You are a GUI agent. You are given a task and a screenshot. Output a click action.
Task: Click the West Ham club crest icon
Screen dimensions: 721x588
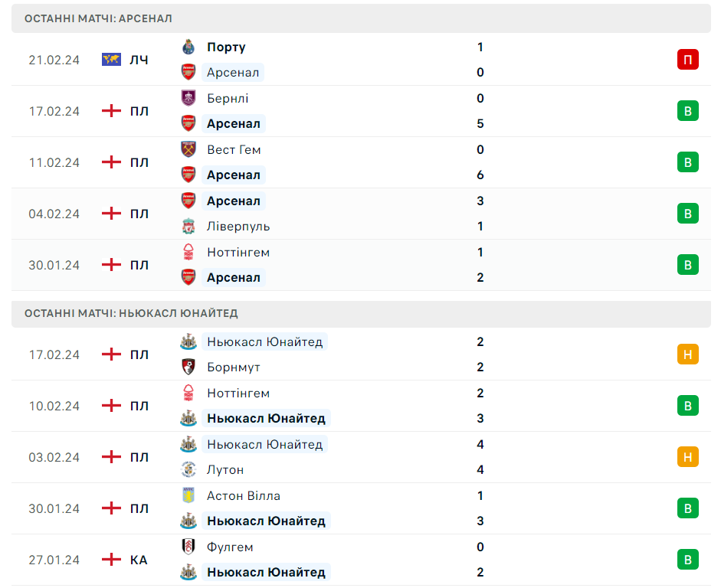click(188, 149)
